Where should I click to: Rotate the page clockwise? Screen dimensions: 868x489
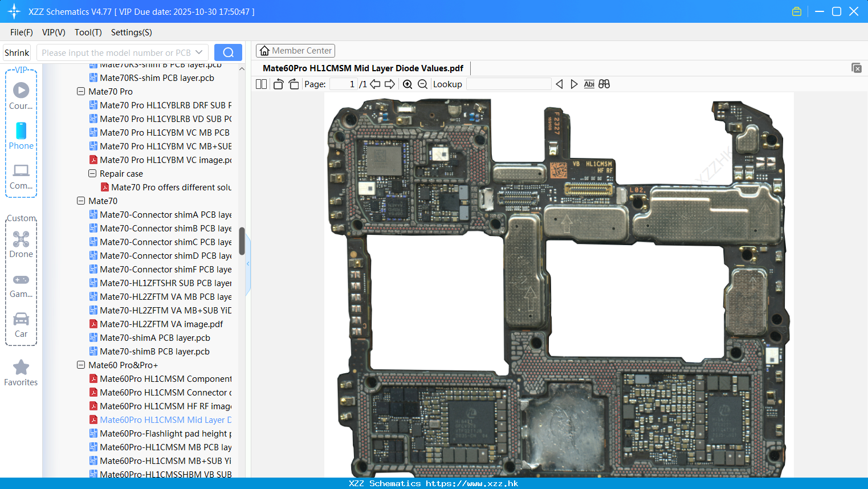pyautogui.click(x=294, y=84)
